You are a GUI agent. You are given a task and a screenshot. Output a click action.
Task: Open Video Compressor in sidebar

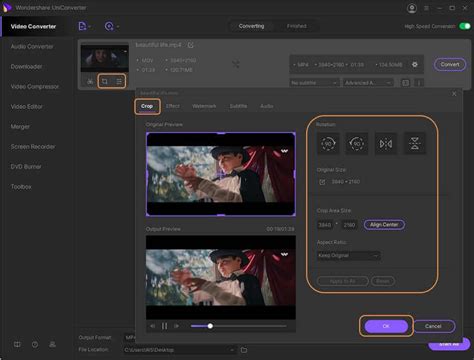(x=35, y=87)
